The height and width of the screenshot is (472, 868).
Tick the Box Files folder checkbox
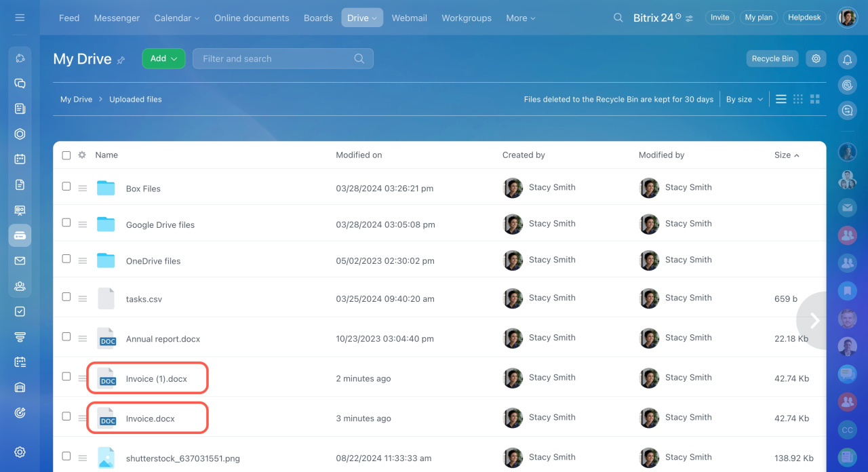click(66, 186)
